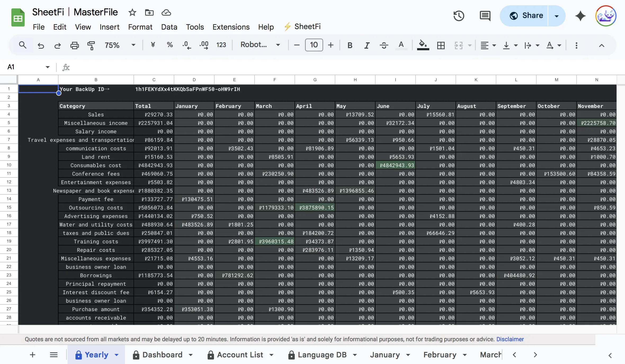Click the undo arrow icon
The height and width of the screenshot is (364, 625).
click(x=41, y=45)
